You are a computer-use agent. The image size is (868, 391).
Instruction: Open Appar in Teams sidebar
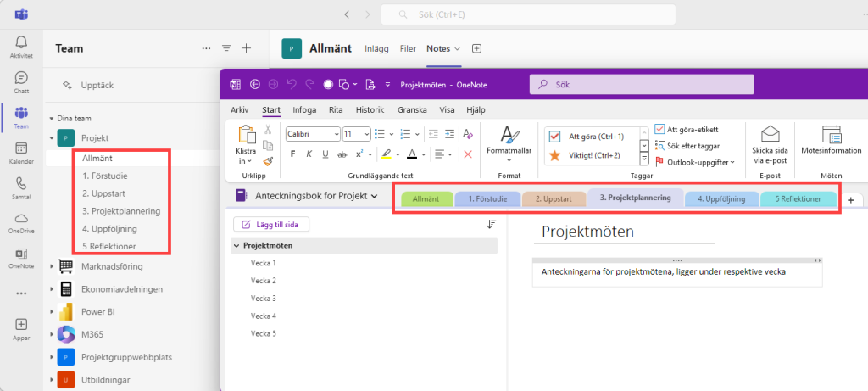coord(21,330)
